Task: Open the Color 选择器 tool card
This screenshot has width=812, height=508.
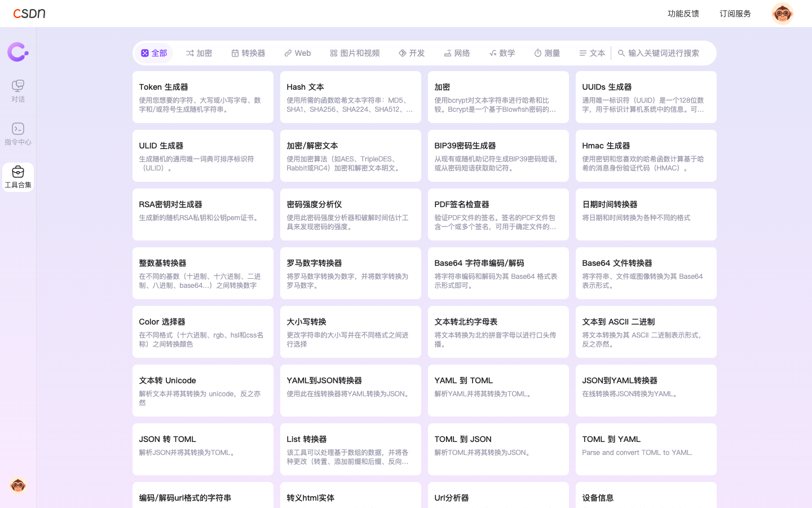Action: pyautogui.click(x=202, y=332)
